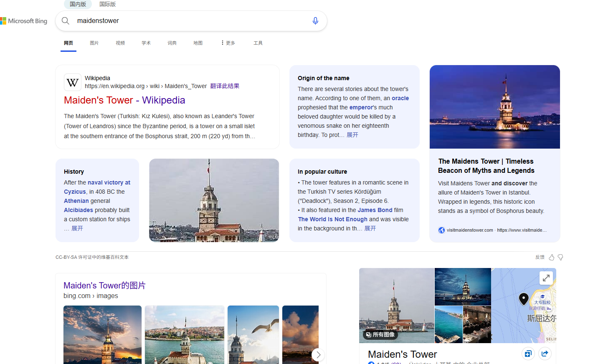Click the share icon beside Maiden's Tower

545,354
